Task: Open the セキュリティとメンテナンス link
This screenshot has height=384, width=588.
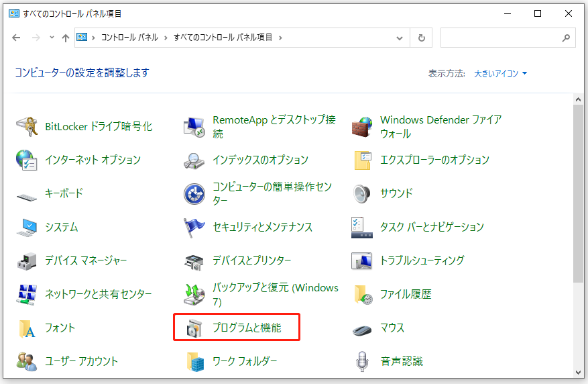Action: click(x=263, y=227)
